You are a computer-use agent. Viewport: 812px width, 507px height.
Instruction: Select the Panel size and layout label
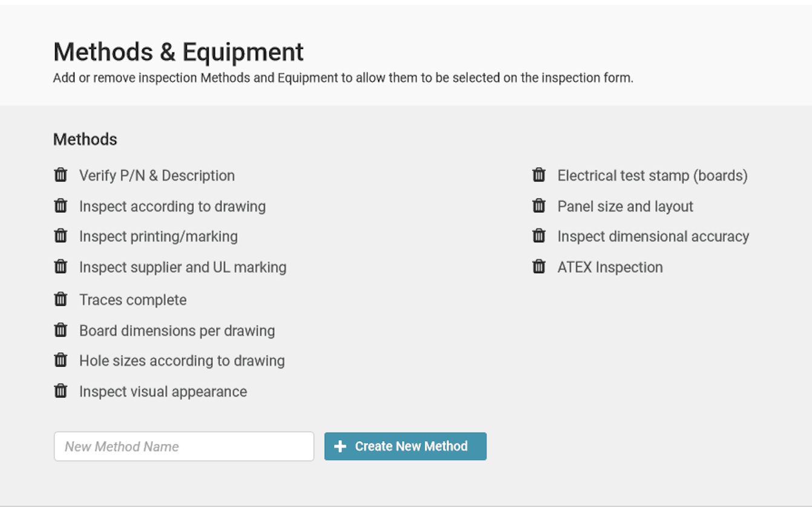pos(625,206)
